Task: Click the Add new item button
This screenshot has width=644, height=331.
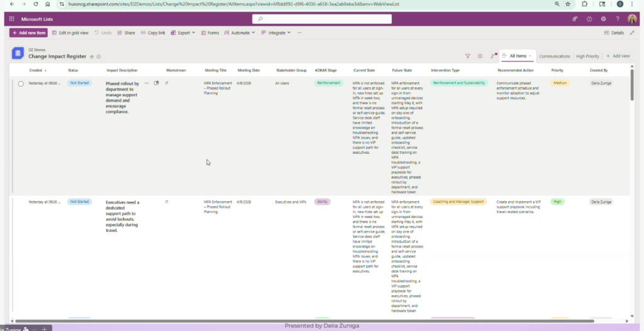Action: [x=28, y=33]
